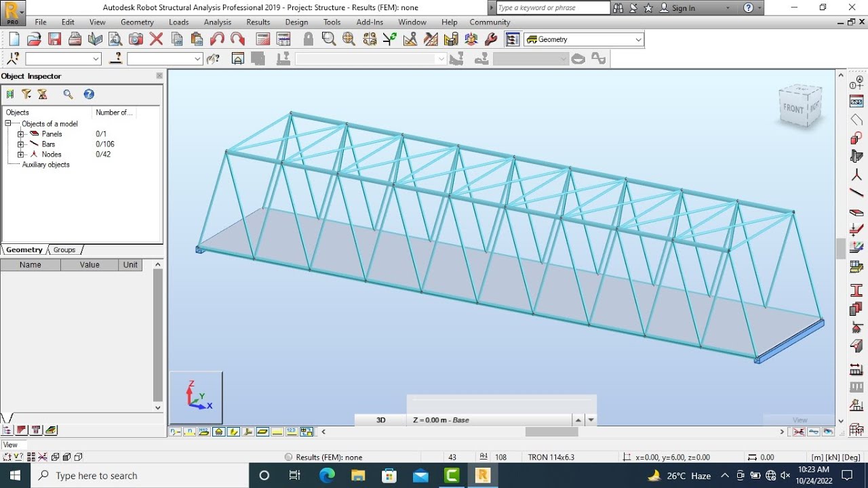Click the Object Inspector filter funnel icon

click(x=26, y=94)
